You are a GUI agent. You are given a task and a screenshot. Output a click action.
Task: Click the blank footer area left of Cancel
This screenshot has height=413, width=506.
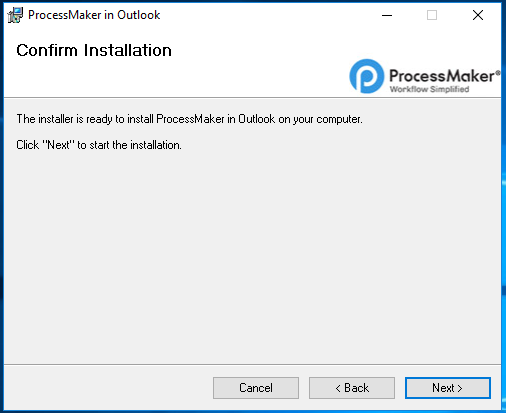pos(108,388)
